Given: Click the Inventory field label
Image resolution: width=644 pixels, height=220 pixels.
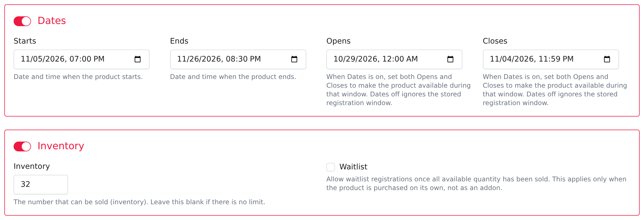Looking at the screenshot, I should click(x=32, y=166).
